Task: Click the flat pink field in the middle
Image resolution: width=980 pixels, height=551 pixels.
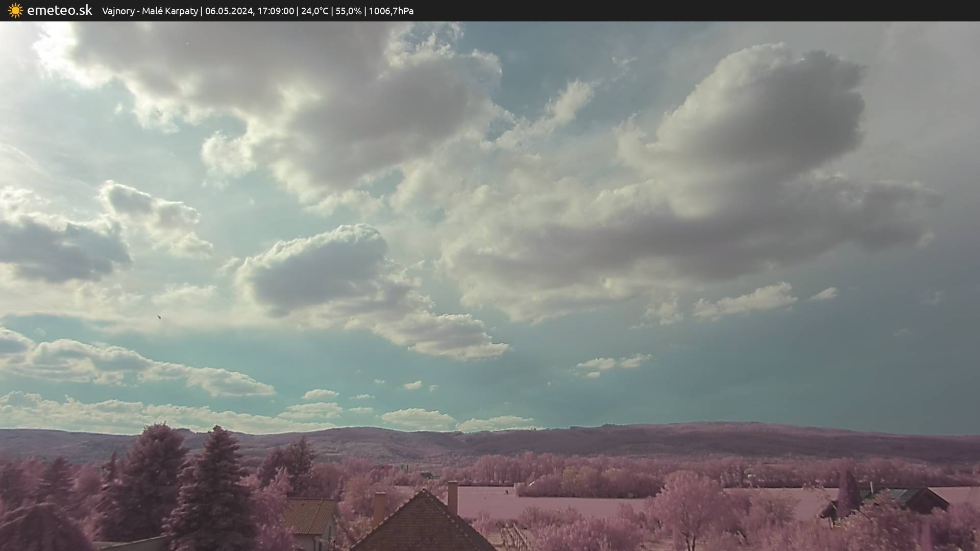Action: coord(561,505)
